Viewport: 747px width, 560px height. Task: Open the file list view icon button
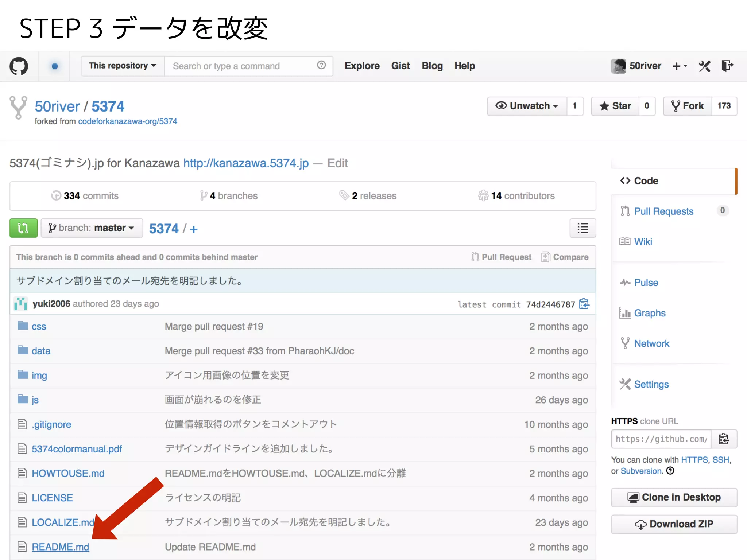tap(583, 228)
